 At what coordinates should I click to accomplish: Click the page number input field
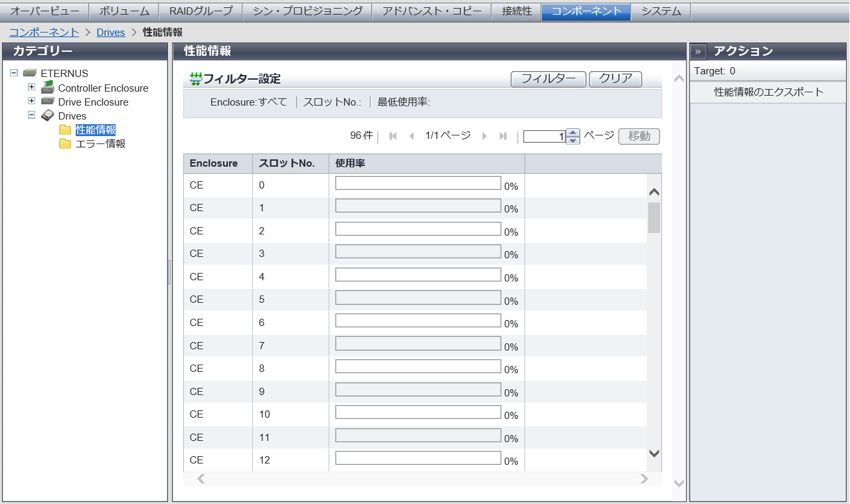[x=544, y=136]
